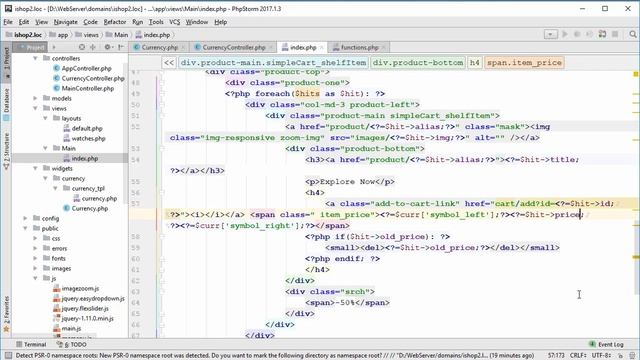Collapse the js folder
640x360 pixels.
click(x=35, y=278)
